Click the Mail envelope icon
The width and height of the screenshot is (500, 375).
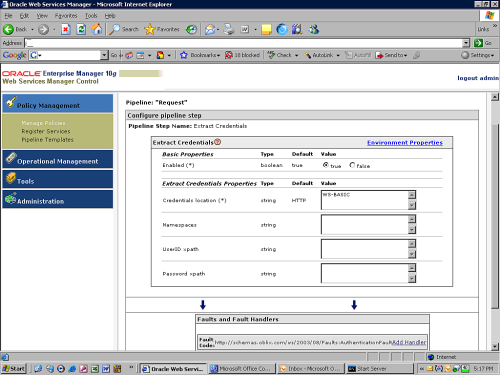[x=210, y=30]
